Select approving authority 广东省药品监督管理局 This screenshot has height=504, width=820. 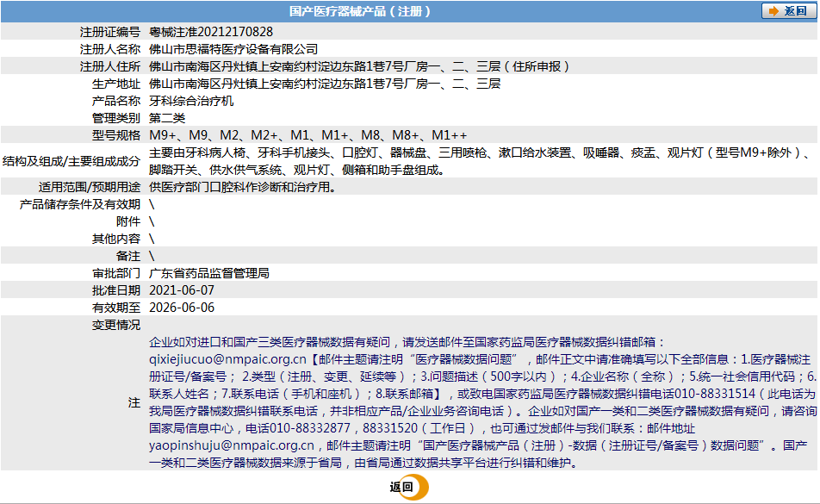tap(209, 273)
